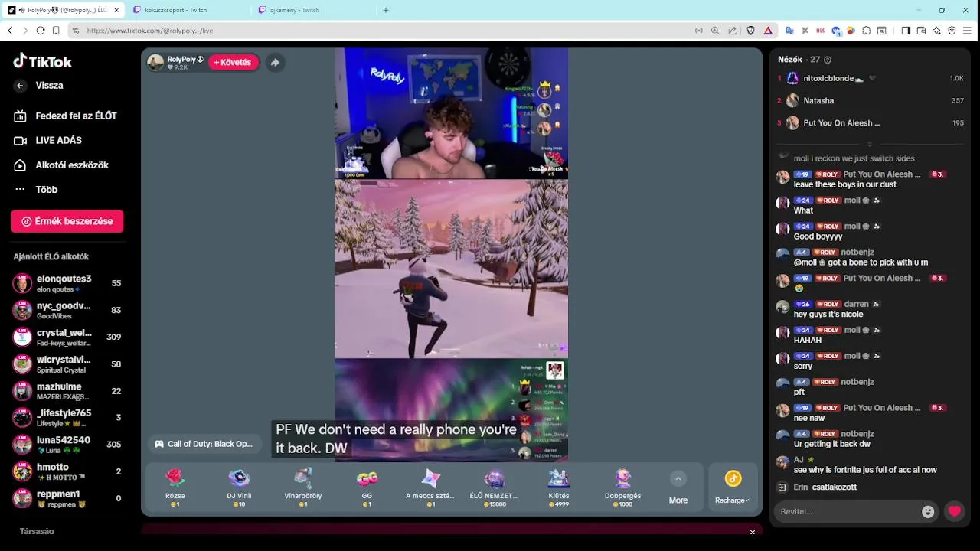
Task: Send the Rózsa gift
Action: 175,487
